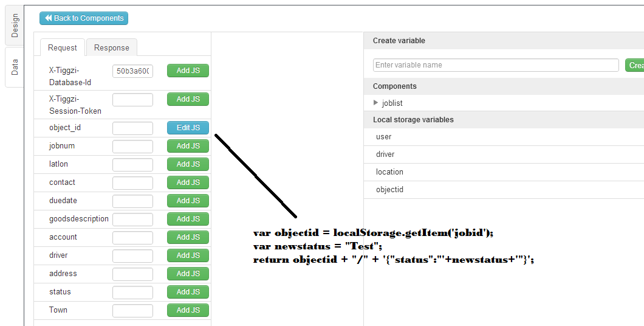Click the Back to Components button
This screenshot has width=644, height=326.
pyautogui.click(x=84, y=18)
